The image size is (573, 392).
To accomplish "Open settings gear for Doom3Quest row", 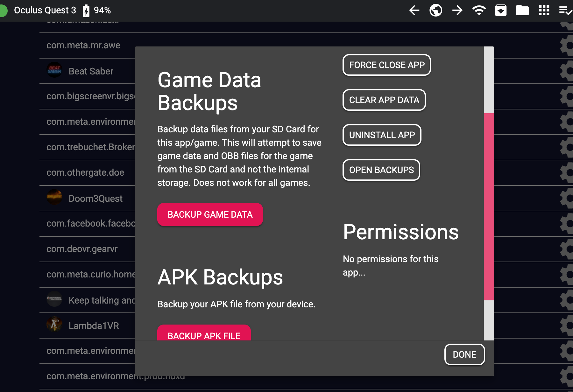I will point(567,198).
